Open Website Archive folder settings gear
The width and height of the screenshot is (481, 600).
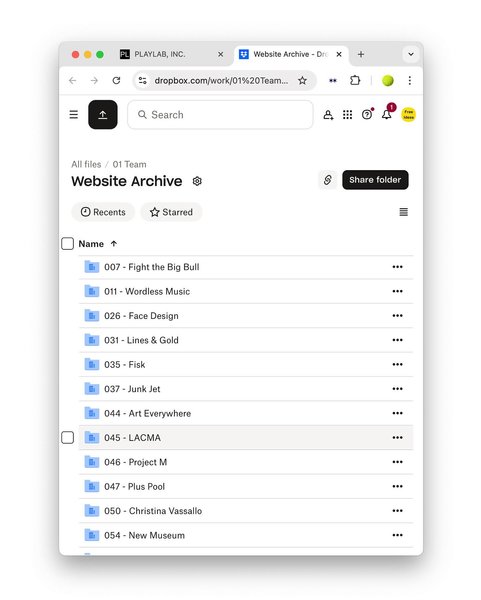(x=197, y=181)
